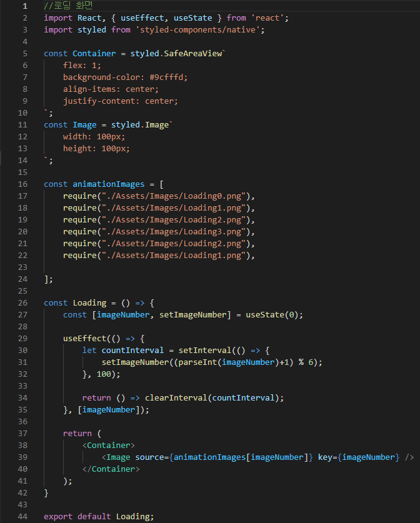Click the #9cfffd color value
Viewport: 420px width, 523px height.
tap(166, 77)
